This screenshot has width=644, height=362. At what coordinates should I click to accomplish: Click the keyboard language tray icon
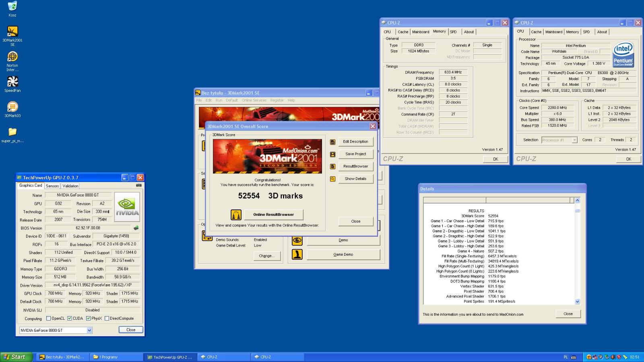pos(574,357)
